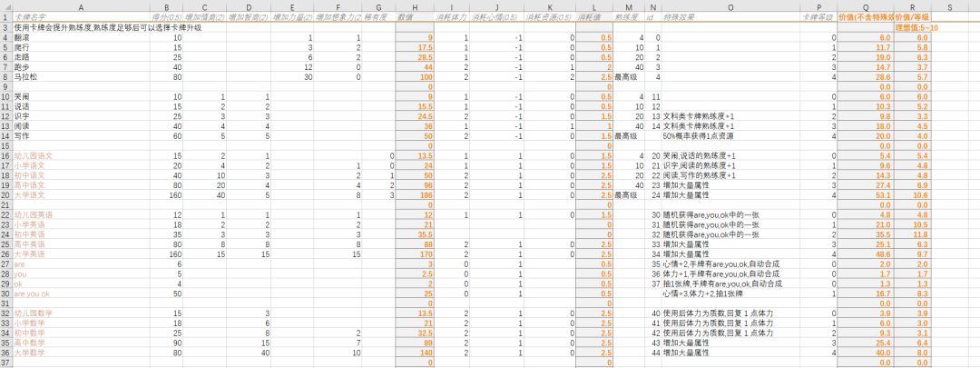Click the 50%概率获得1点资源 effect cell

coord(730,135)
